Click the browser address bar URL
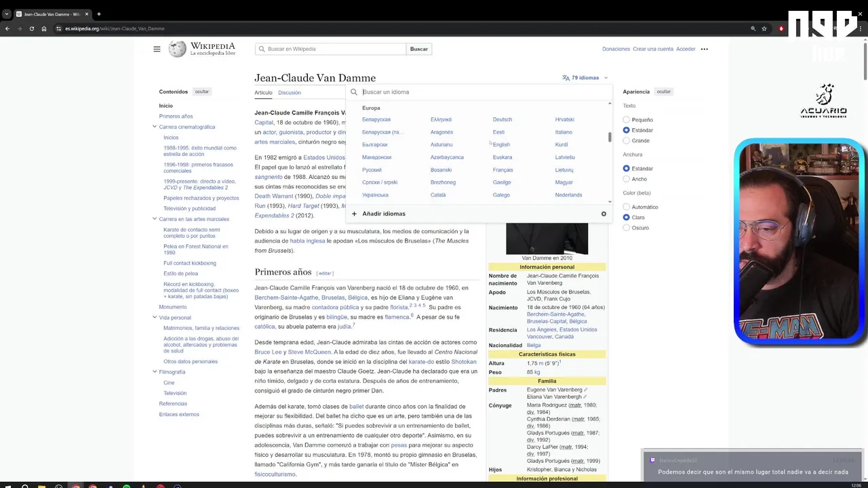This screenshot has width=868, height=488. click(x=115, y=28)
